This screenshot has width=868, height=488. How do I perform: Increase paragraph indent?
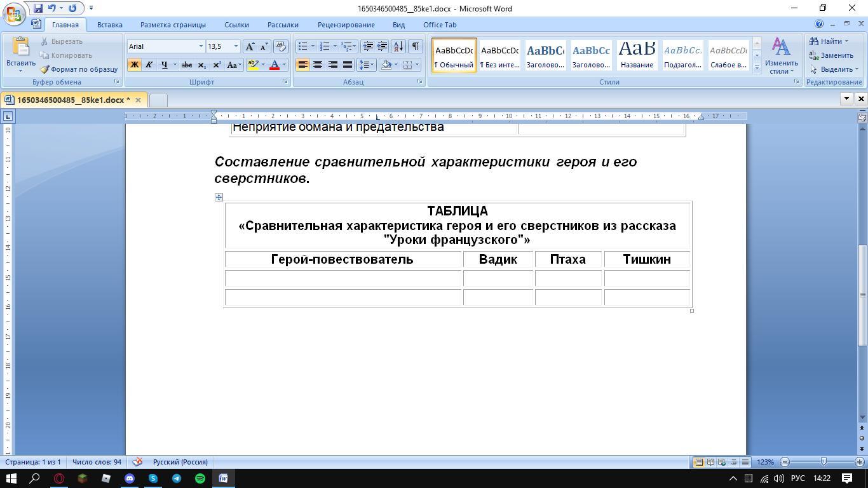click(x=383, y=46)
